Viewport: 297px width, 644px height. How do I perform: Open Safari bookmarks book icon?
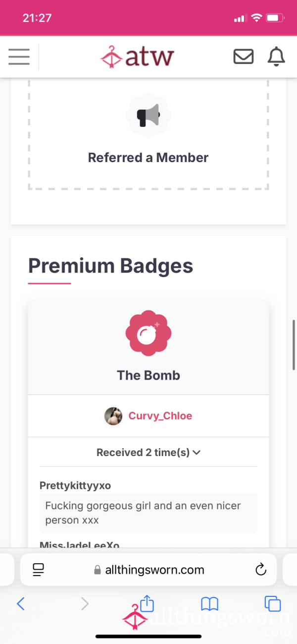[x=210, y=603]
